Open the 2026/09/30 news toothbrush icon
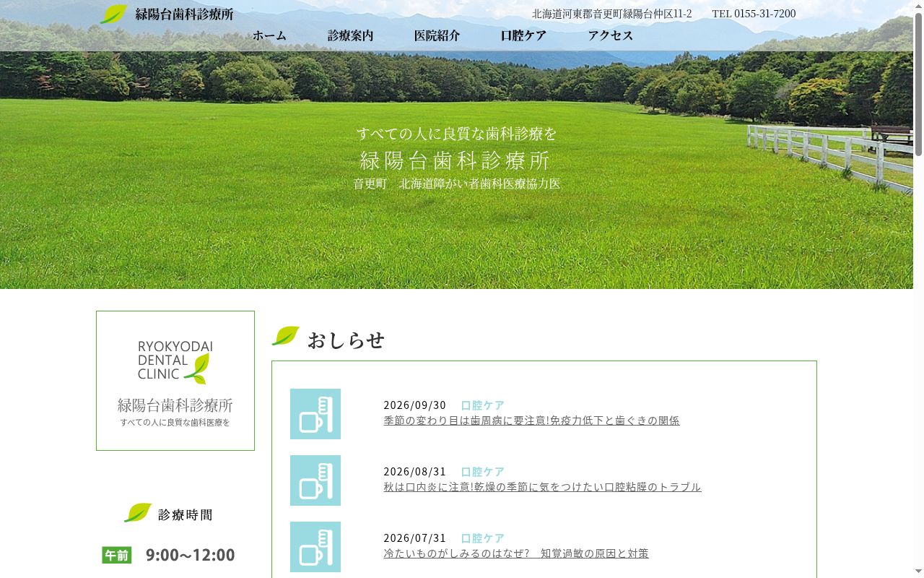The image size is (924, 578). point(315,414)
